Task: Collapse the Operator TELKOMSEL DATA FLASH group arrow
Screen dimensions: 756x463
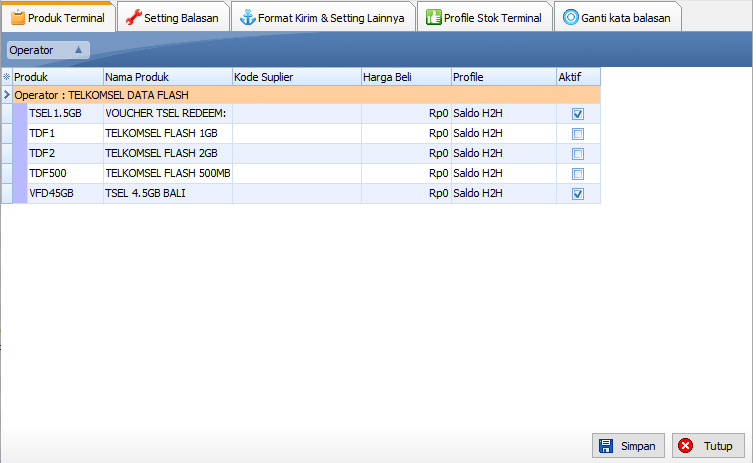Action: pyautogui.click(x=7, y=95)
